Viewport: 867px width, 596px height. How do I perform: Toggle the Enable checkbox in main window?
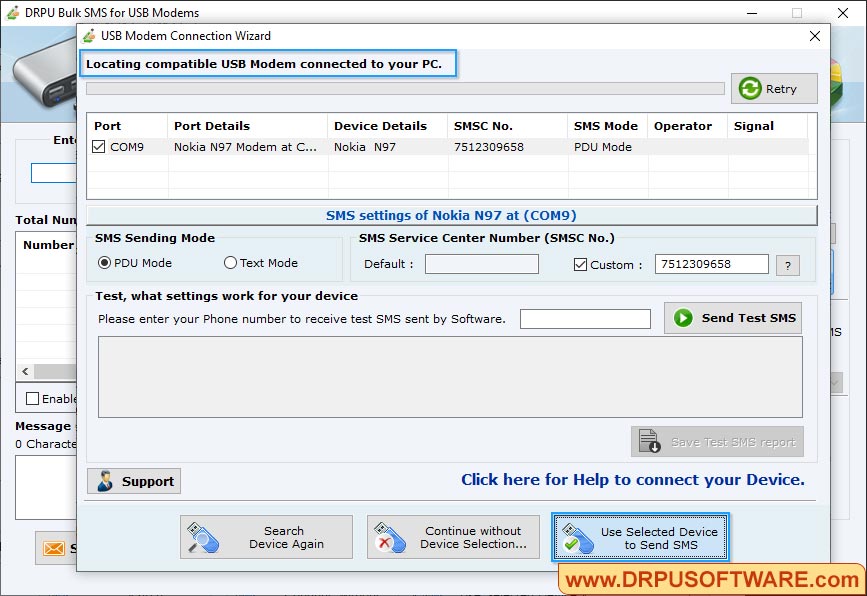[x=33, y=398]
